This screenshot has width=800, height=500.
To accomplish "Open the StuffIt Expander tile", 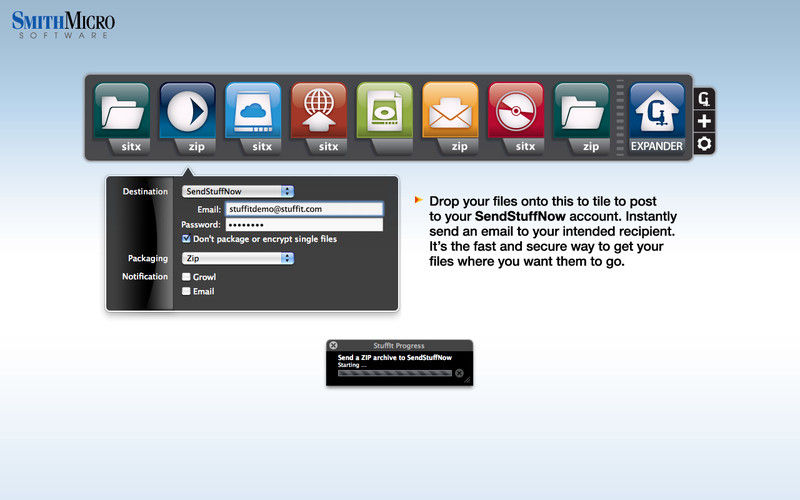I will pyautogui.click(x=657, y=118).
